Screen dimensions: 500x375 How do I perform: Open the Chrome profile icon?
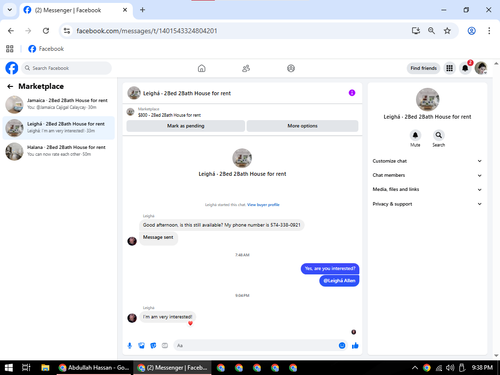(x=472, y=31)
